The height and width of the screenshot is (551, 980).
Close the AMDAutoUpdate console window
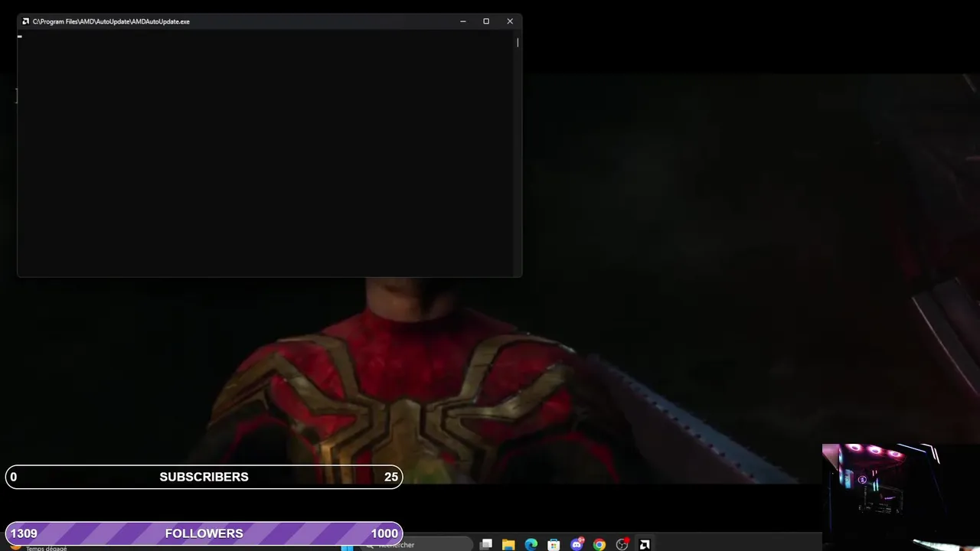tap(510, 21)
